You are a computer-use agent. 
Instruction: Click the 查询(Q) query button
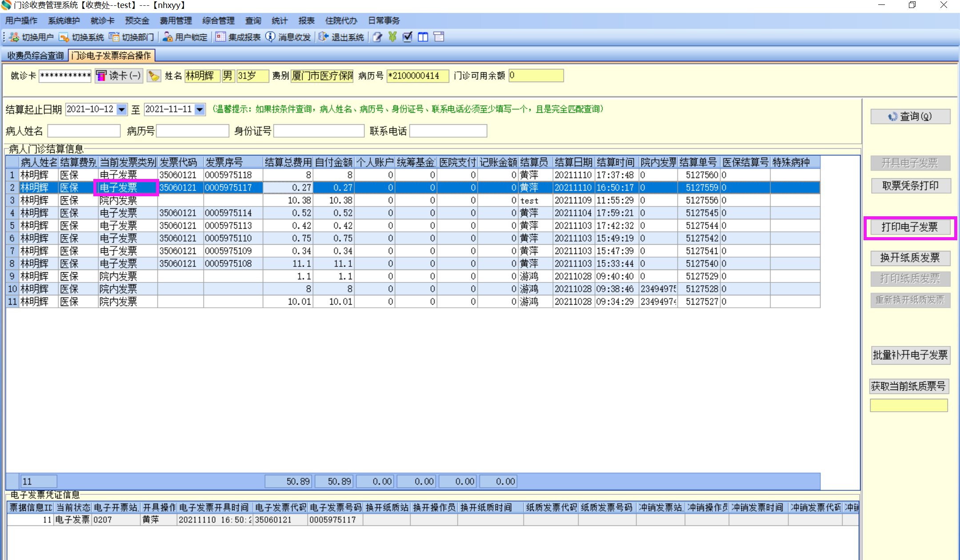tap(910, 116)
